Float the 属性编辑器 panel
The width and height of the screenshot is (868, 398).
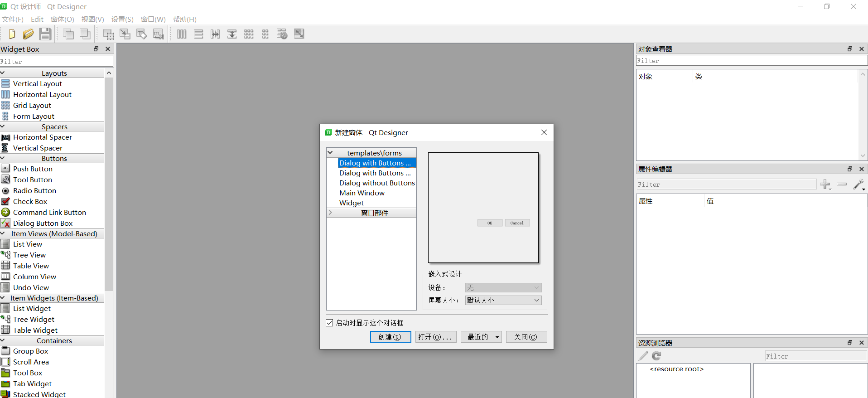pos(850,169)
